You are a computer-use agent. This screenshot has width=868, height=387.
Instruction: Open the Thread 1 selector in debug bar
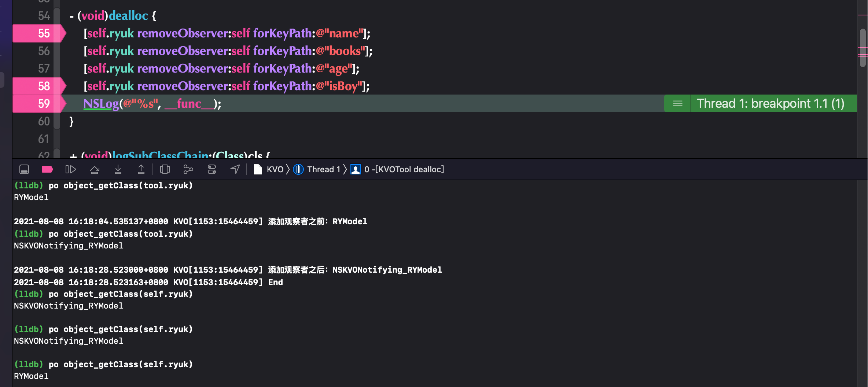pos(317,169)
